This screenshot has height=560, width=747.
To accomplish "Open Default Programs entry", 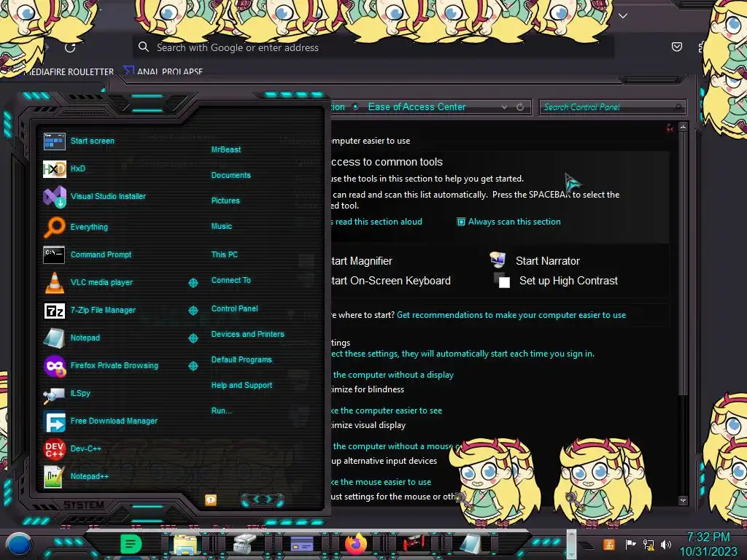I will point(241,360).
